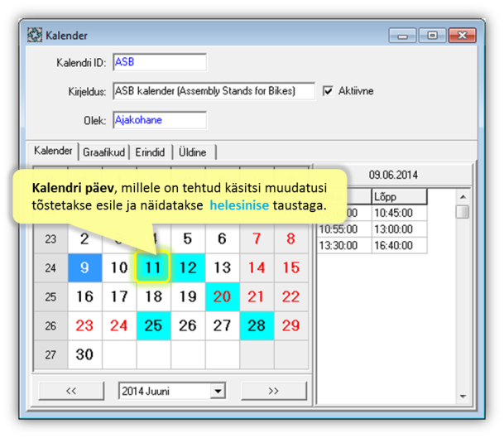Select red day 15
The height and width of the screenshot is (438, 504).
[x=291, y=268]
